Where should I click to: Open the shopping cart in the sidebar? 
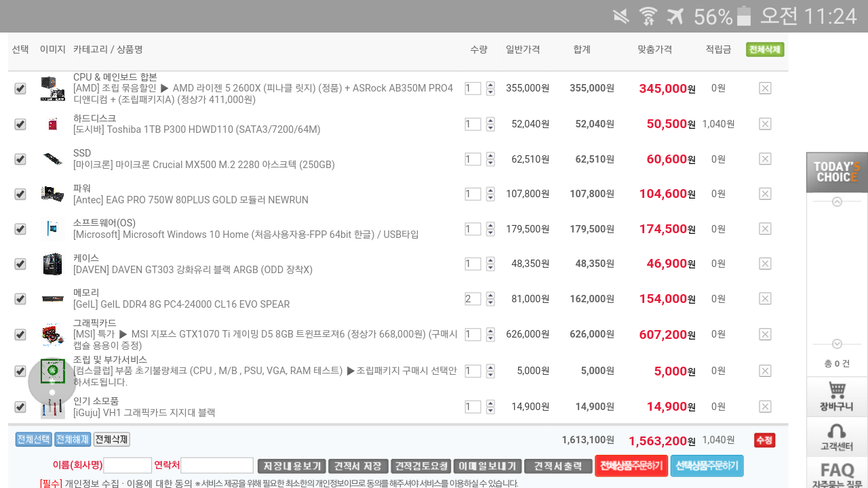[x=837, y=397]
